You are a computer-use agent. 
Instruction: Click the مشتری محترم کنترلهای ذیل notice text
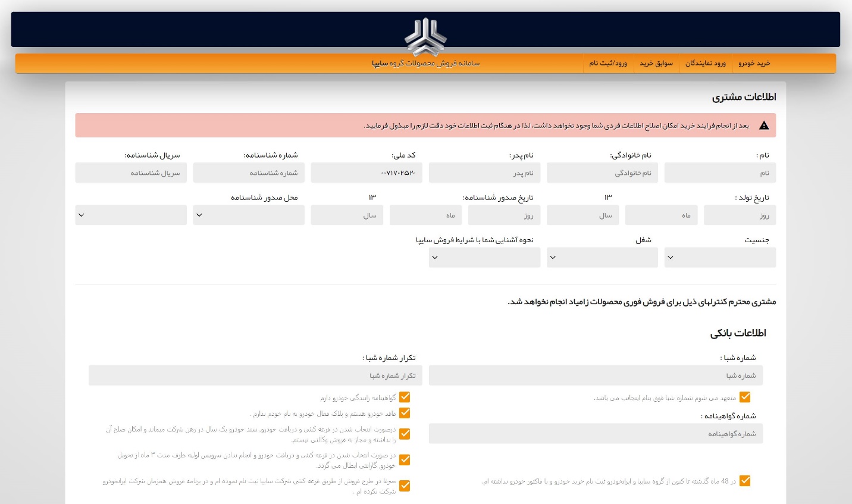pyautogui.click(x=641, y=302)
